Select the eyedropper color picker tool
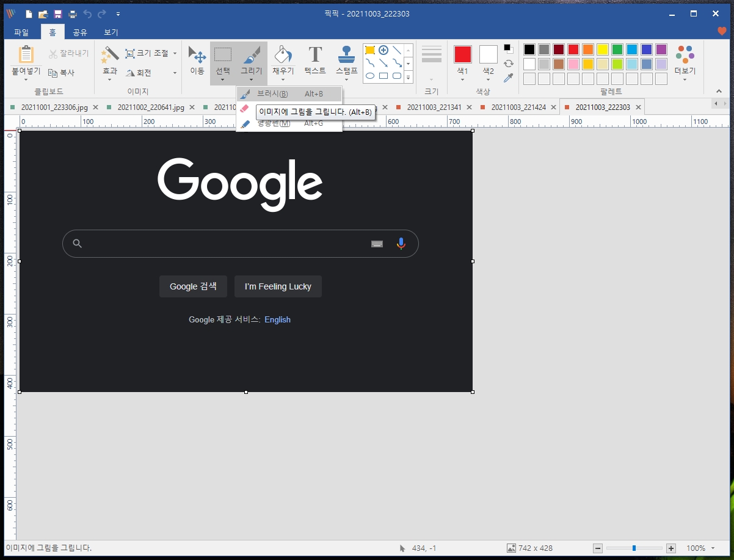734x560 pixels. (x=508, y=78)
